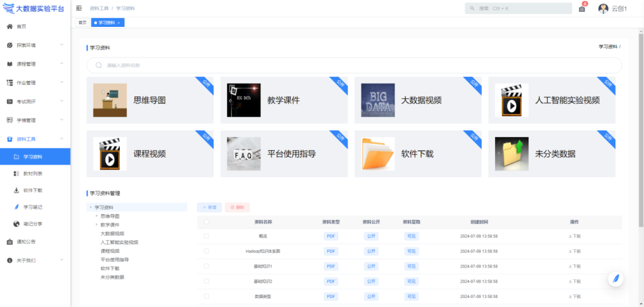This screenshot has height=307, width=644.
Task: Click the page vertical scrollbar
Action: (x=641, y=131)
